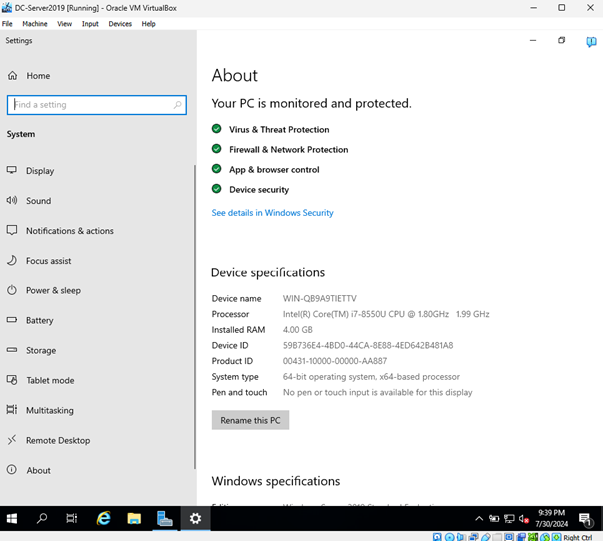Go to Focus assist settings
Viewport: 603px width, 541px height.
click(x=48, y=261)
